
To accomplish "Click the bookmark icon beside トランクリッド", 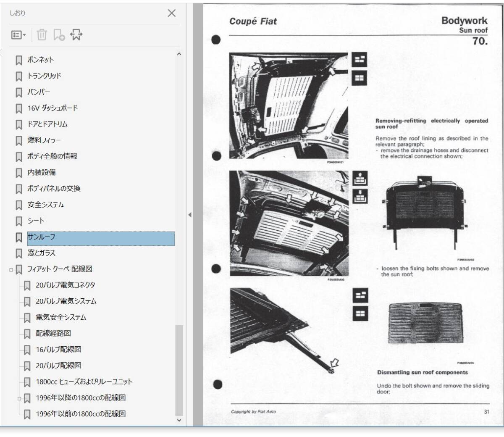I will point(19,76).
